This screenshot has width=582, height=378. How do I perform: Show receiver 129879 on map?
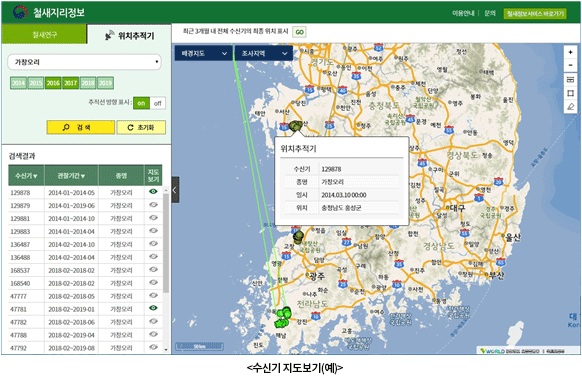(153, 205)
